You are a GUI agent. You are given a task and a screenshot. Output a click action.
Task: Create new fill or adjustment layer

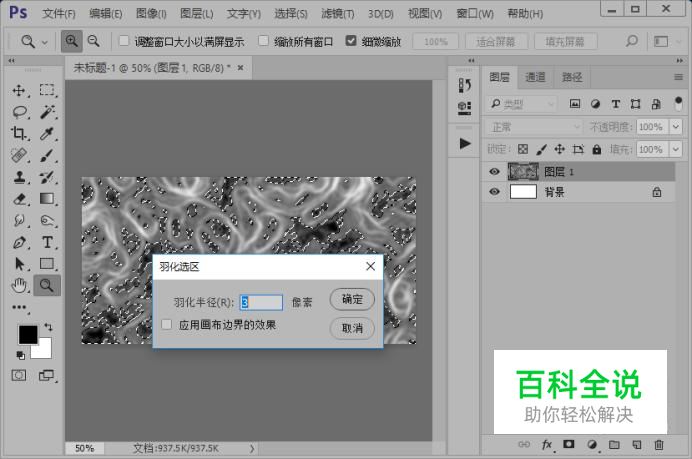[592, 444]
